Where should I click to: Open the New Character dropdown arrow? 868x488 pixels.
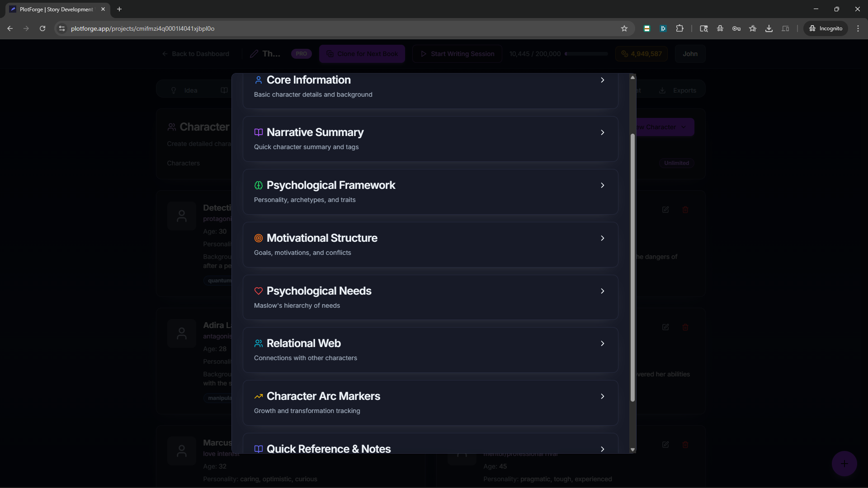point(684,127)
